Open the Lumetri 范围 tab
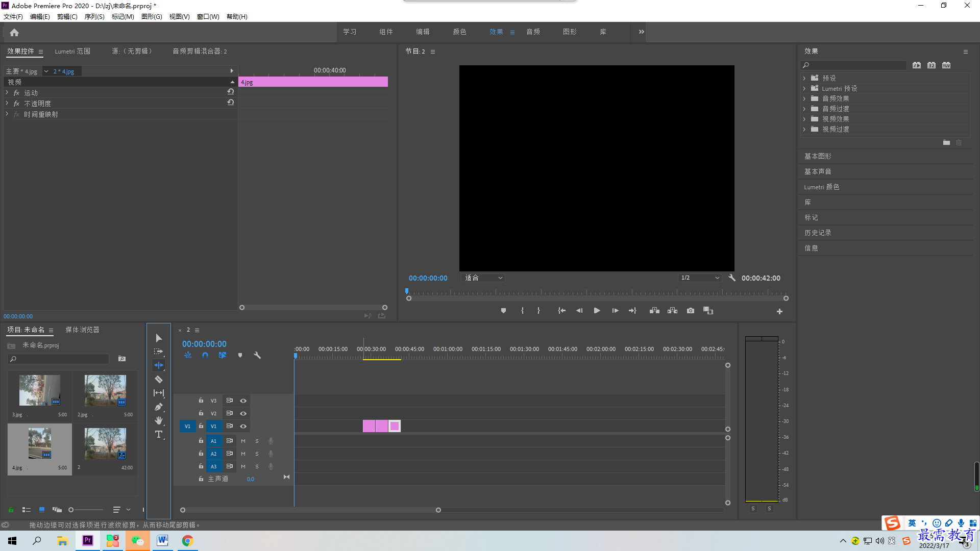This screenshot has height=551, width=980. click(x=72, y=52)
